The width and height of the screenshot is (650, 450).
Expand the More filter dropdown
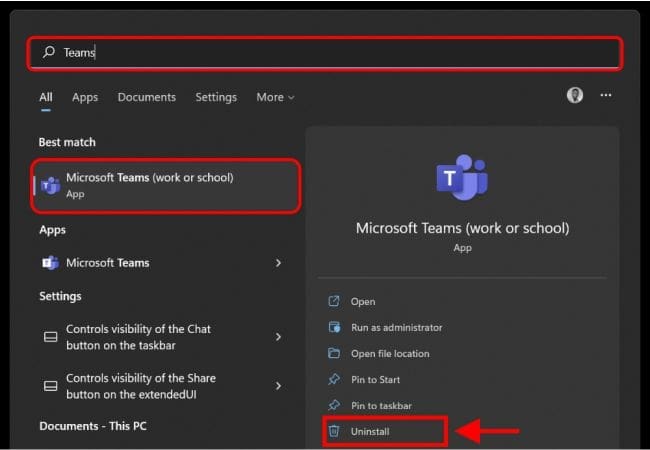[275, 97]
